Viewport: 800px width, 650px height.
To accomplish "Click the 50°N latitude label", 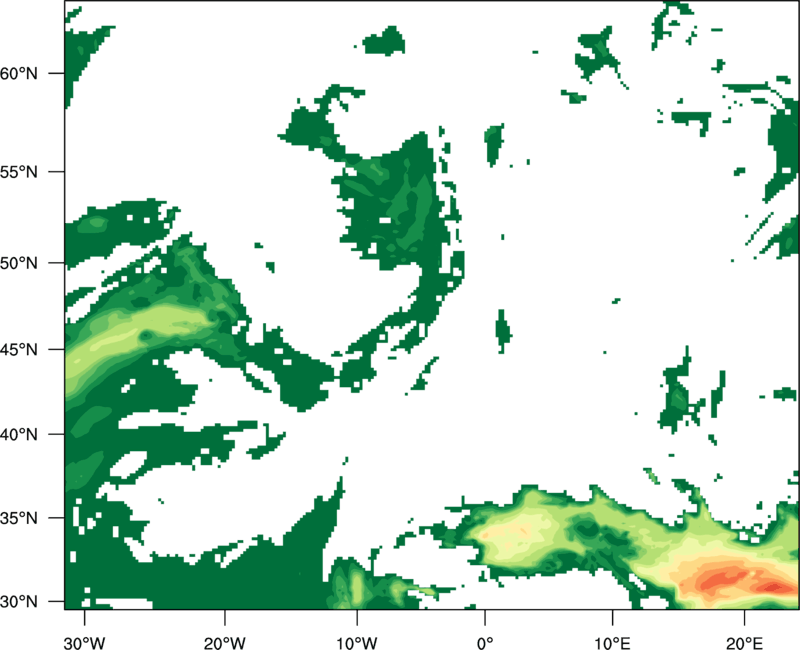I will [19, 263].
